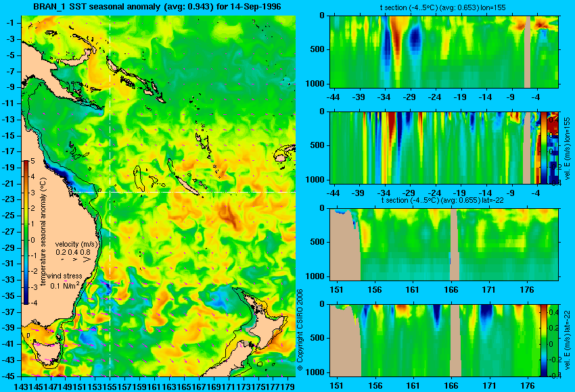Select the lat=-22 temperature section plot
This screenshot has height=392, width=575.
(x=444, y=245)
